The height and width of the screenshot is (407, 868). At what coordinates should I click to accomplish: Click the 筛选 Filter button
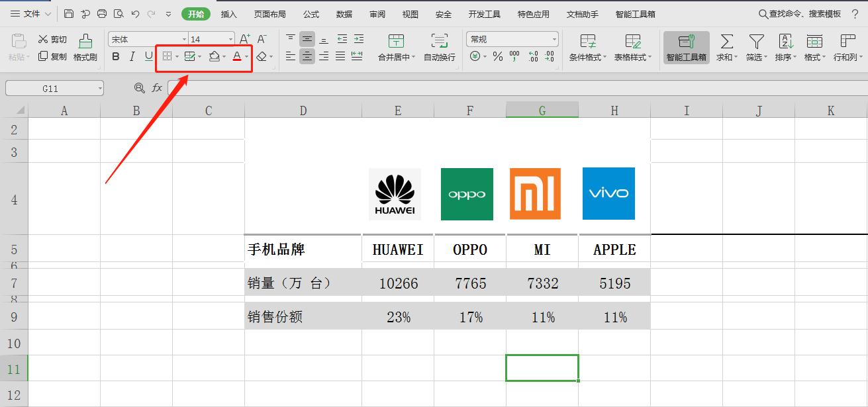click(x=756, y=48)
